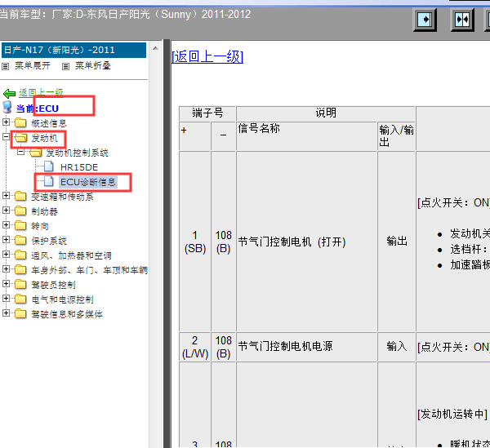490x448 pixels.
Task: Select the 转向 folder
Action: click(x=40, y=226)
